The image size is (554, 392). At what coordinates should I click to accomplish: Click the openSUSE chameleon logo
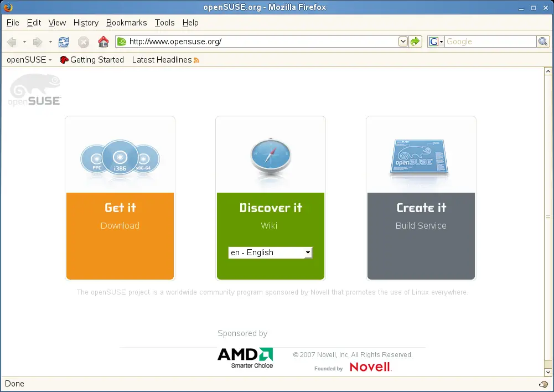[35, 90]
